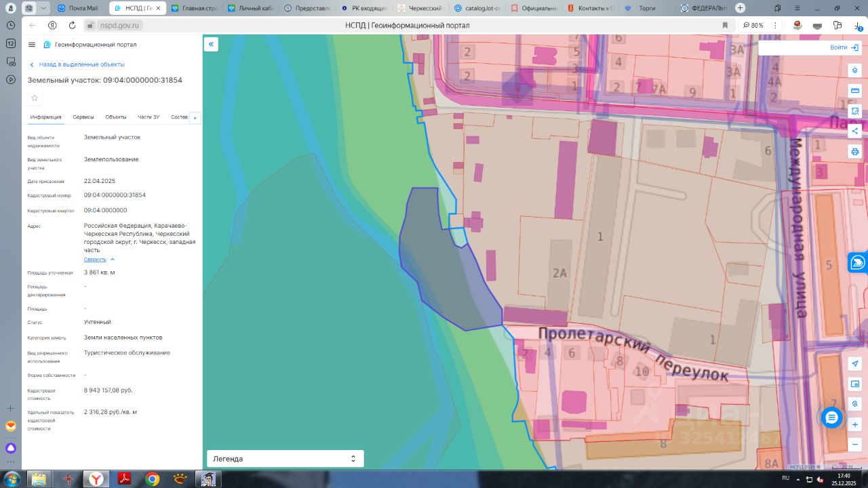Zoom out with the minus button

855,445
